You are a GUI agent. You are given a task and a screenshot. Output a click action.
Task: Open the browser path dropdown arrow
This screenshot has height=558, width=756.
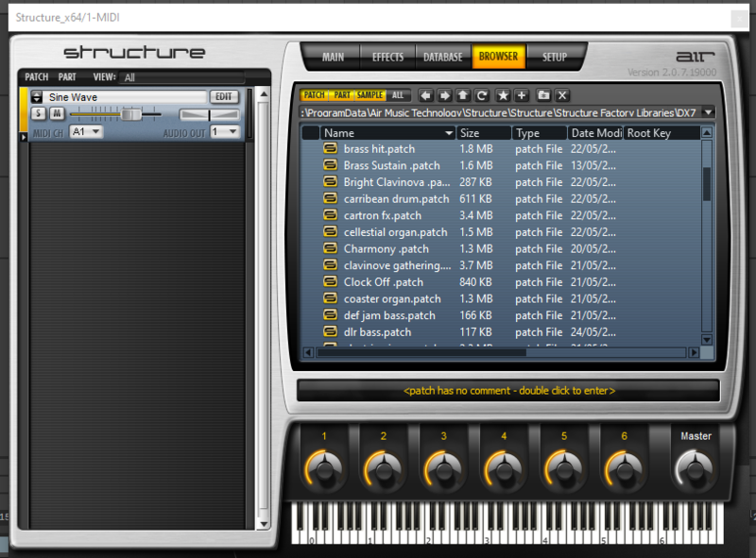click(x=708, y=112)
